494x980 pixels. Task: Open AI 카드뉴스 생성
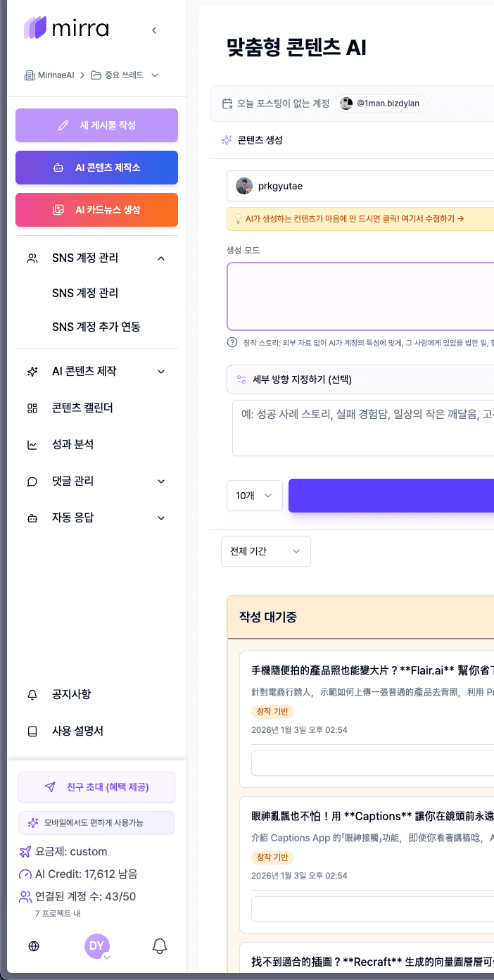[x=96, y=210]
